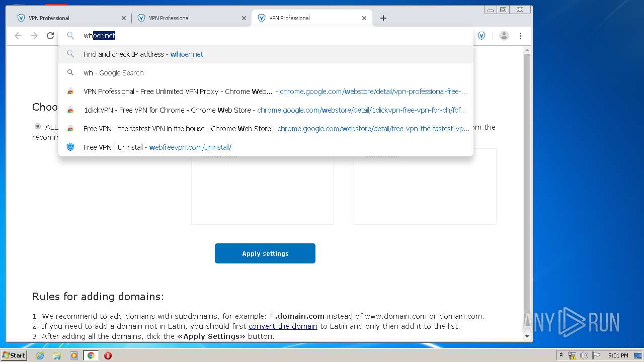This screenshot has width=644, height=362.
Task: Click the page scrollbar up arrow
Action: 527,50
